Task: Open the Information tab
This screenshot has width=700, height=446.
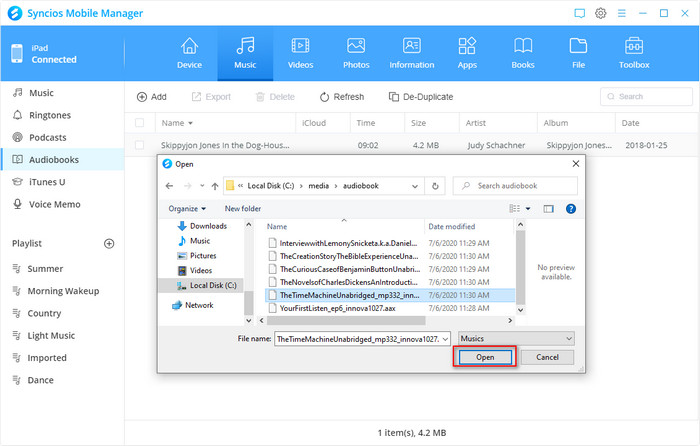Action: pos(412,54)
